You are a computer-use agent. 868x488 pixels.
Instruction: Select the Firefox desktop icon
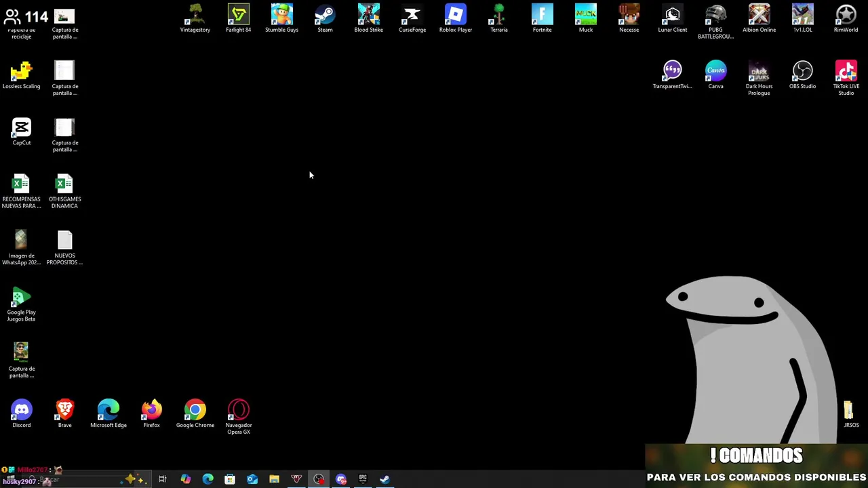152,414
